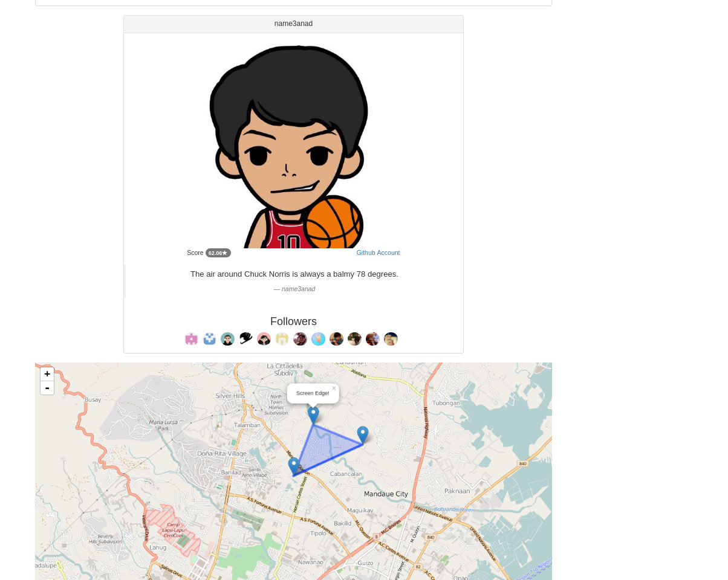Open cartoon man avatar on teal background
This screenshot has width=728, height=580.
tap(228, 339)
